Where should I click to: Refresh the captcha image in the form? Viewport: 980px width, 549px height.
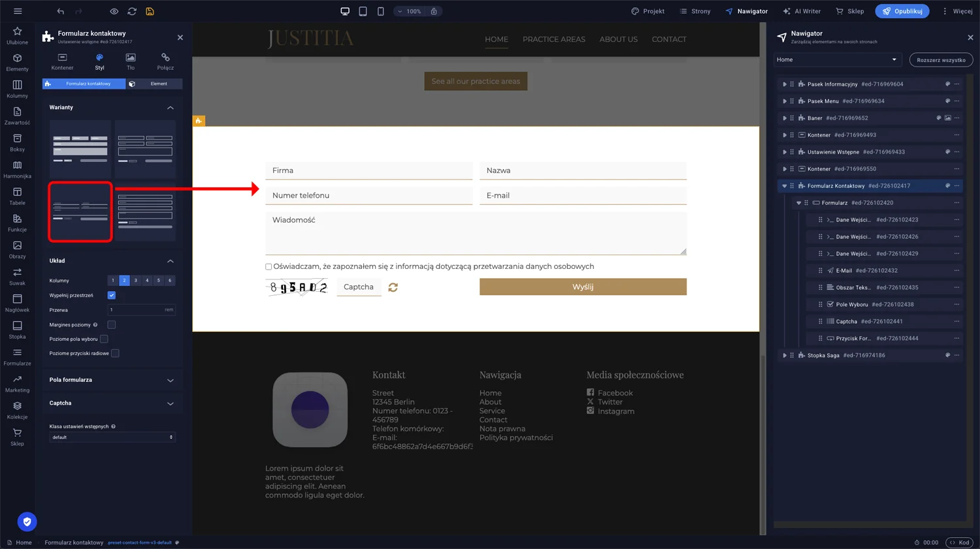393,287
